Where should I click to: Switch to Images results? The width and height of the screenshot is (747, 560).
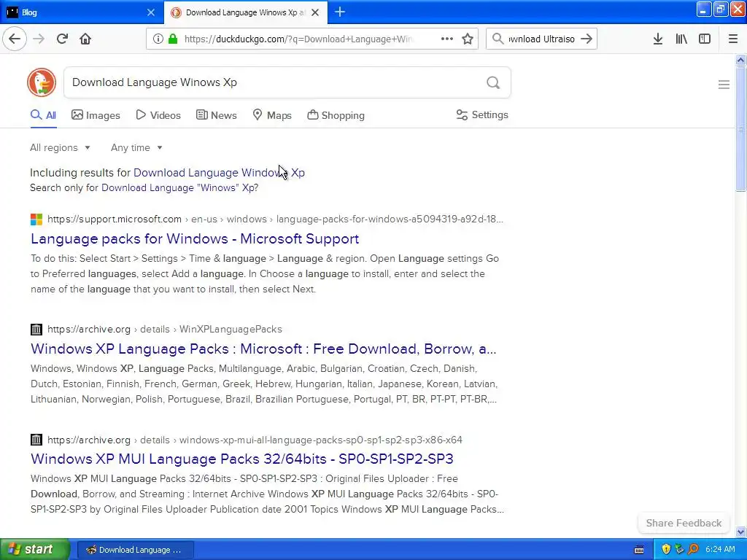pos(96,115)
